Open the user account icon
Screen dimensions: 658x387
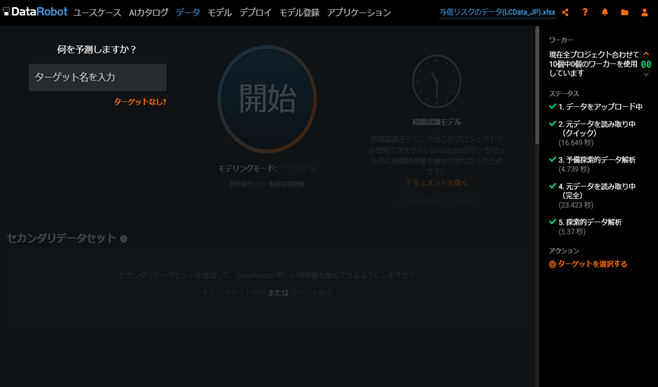pos(645,12)
